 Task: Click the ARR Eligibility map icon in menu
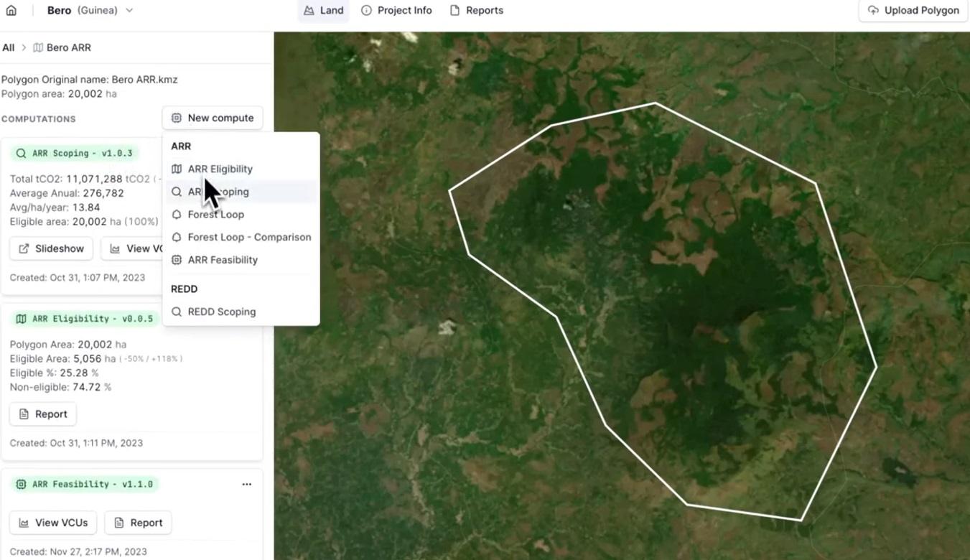coord(177,169)
